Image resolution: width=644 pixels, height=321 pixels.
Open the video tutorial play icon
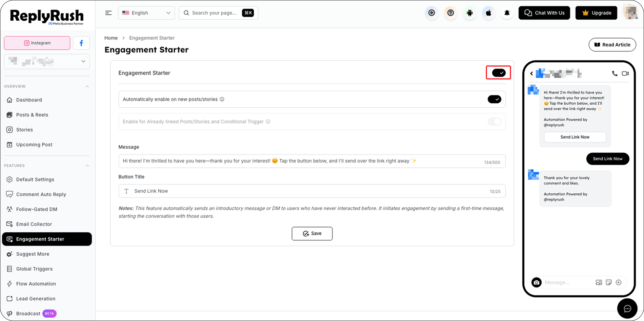pyautogui.click(x=431, y=13)
